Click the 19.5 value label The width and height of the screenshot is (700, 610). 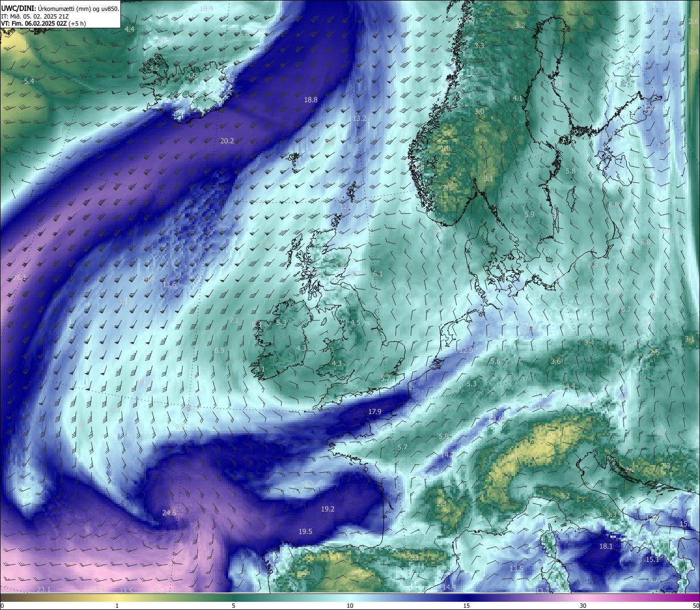pyautogui.click(x=305, y=531)
